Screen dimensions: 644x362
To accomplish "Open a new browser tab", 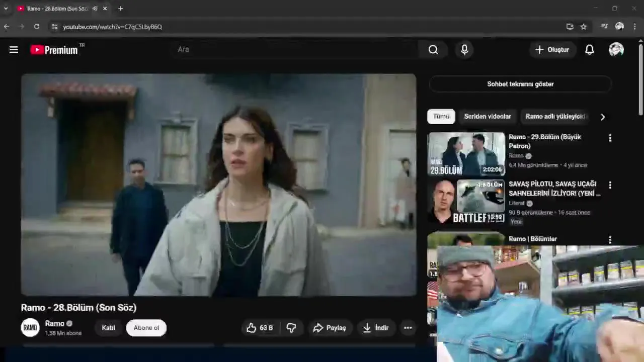I will [x=120, y=9].
